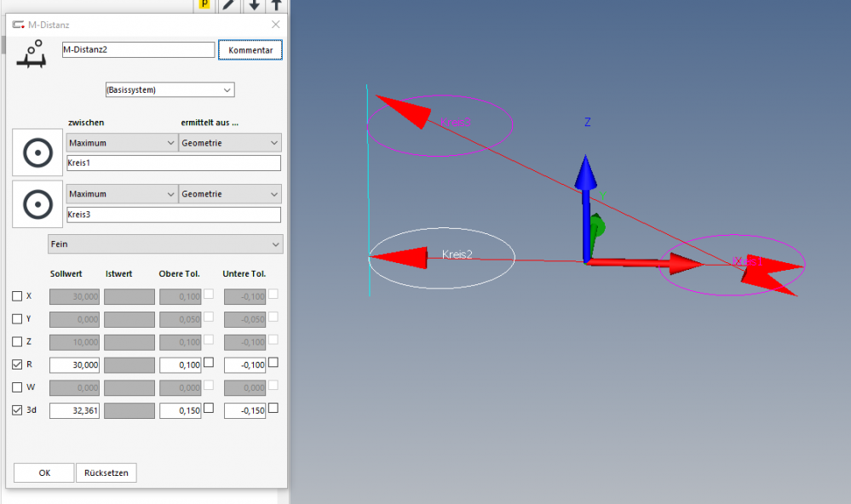851x504 pixels.
Task: Click the up arrow toolbar icon
Action: (x=277, y=5)
